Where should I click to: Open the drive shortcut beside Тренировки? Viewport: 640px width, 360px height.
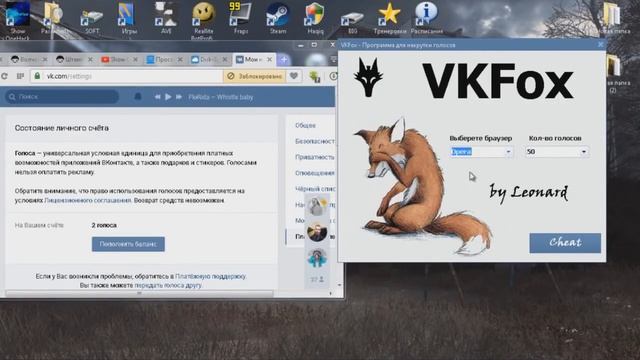click(x=352, y=20)
